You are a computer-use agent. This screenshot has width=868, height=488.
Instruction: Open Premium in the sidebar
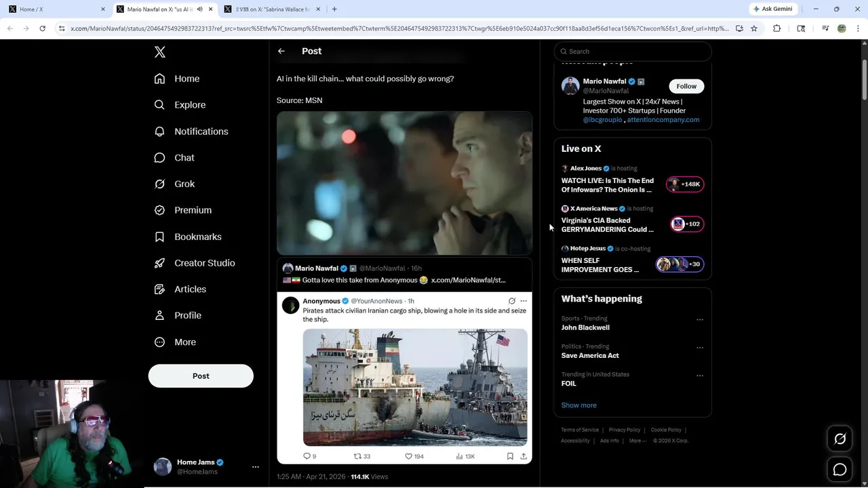[x=183, y=210]
